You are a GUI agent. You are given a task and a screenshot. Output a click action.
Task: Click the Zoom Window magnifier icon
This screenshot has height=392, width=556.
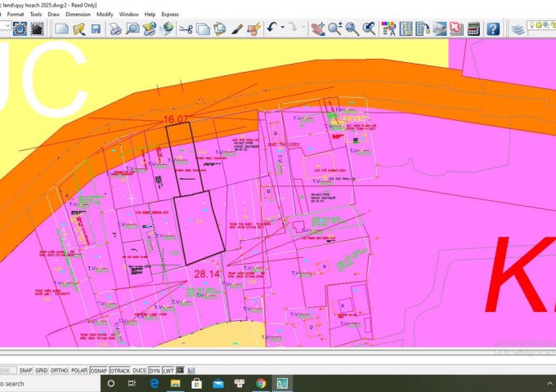pyautogui.click(x=352, y=29)
